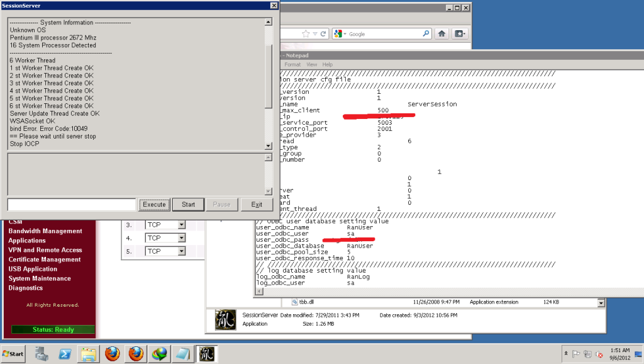
Task: Open Certificate Management
Action: click(45, 259)
